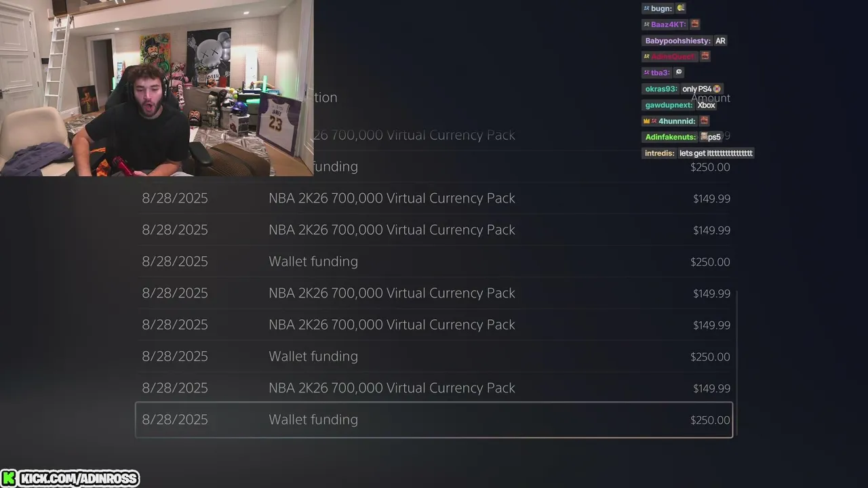
Task: Click the crying emoji in okras93's message
Action: [x=717, y=89]
